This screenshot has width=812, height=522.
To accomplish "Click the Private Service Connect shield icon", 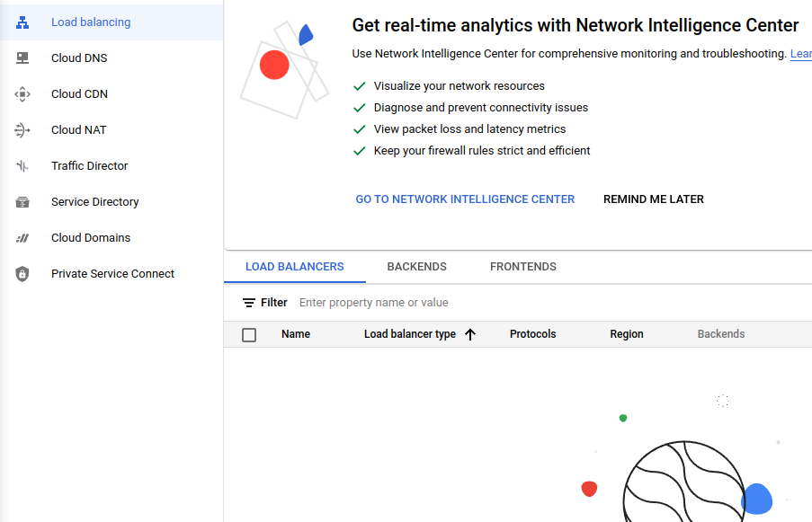I will pyautogui.click(x=22, y=274).
